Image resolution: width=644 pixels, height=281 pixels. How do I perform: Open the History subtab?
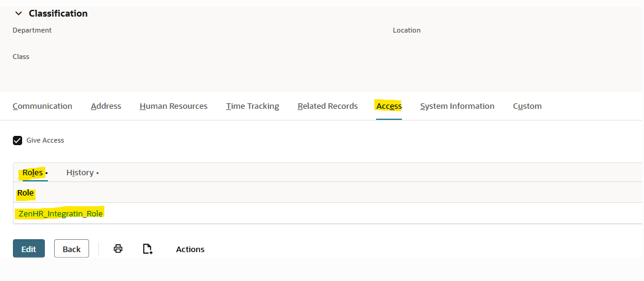[x=80, y=173]
